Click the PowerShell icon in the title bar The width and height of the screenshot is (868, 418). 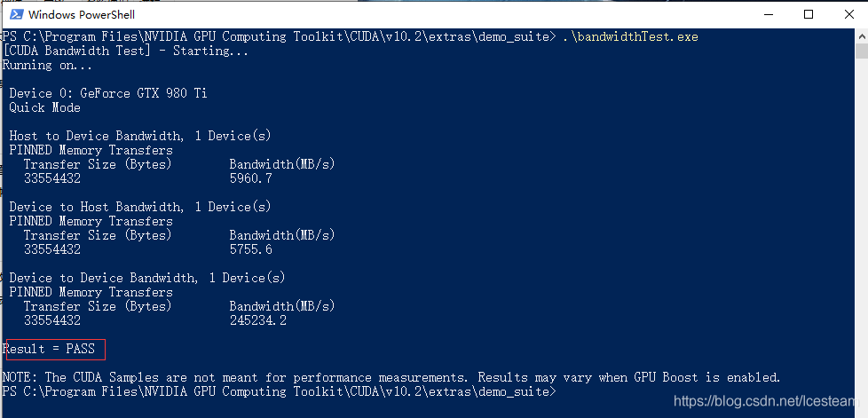tap(14, 15)
